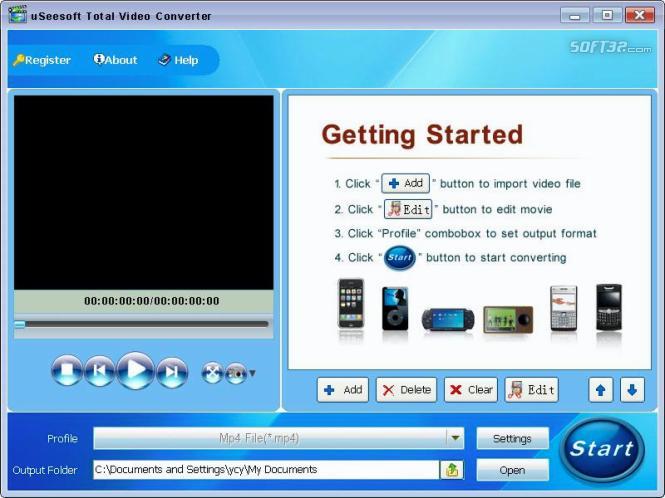Click the Zune player device thumbnail
665x498 pixels.
click(x=508, y=319)
